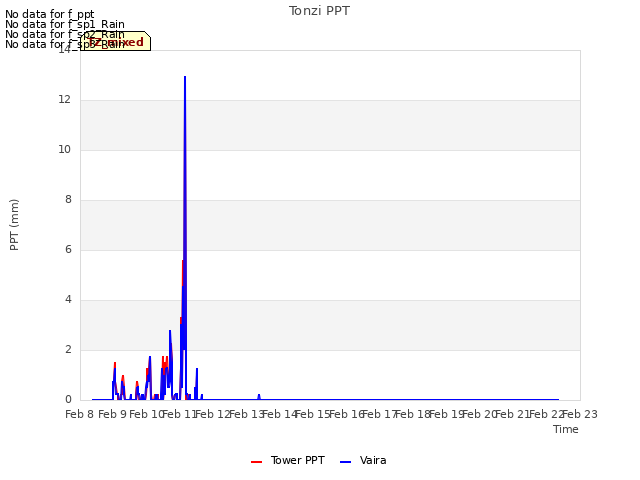Viewport: 640px width, 480px height.
Task: Click the Time x-axis label
Action: (x=566, y=429)
